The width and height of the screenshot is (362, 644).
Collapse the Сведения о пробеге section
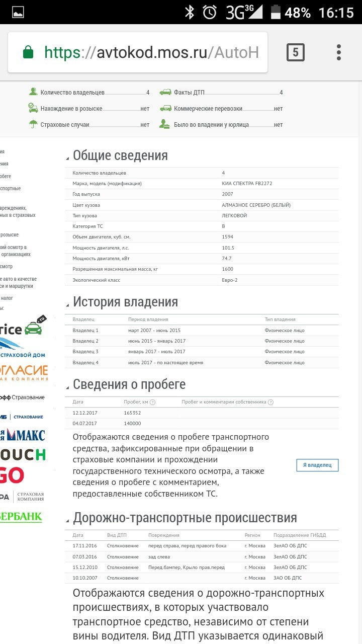[67, 388]
